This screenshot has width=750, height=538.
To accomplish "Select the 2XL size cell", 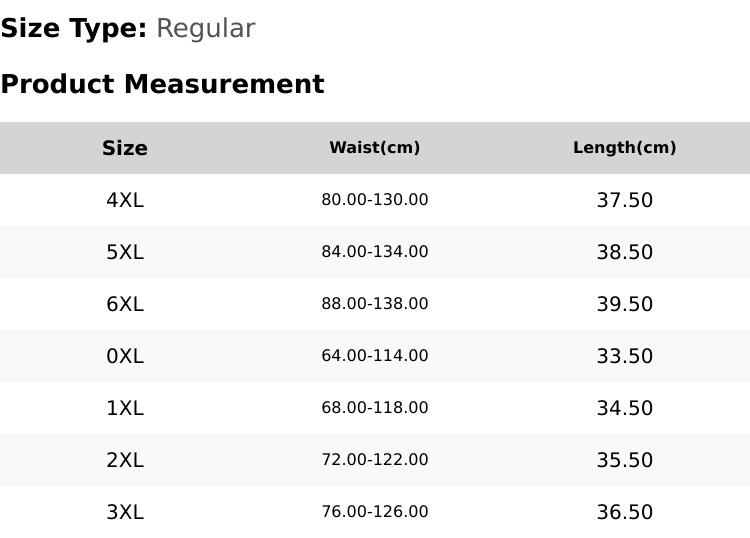I will pos(125,461).
